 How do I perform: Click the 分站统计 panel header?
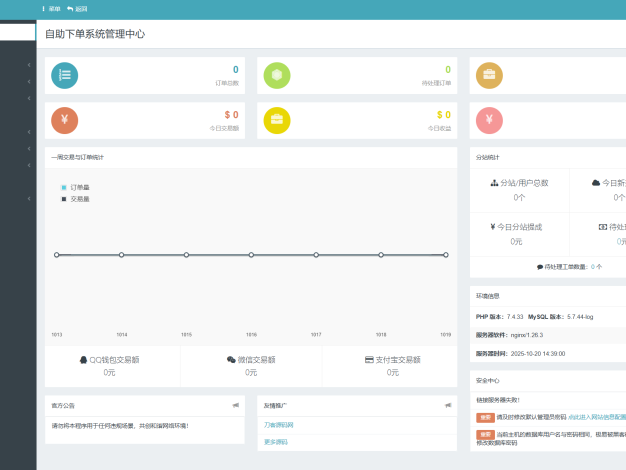pos(487,157)
